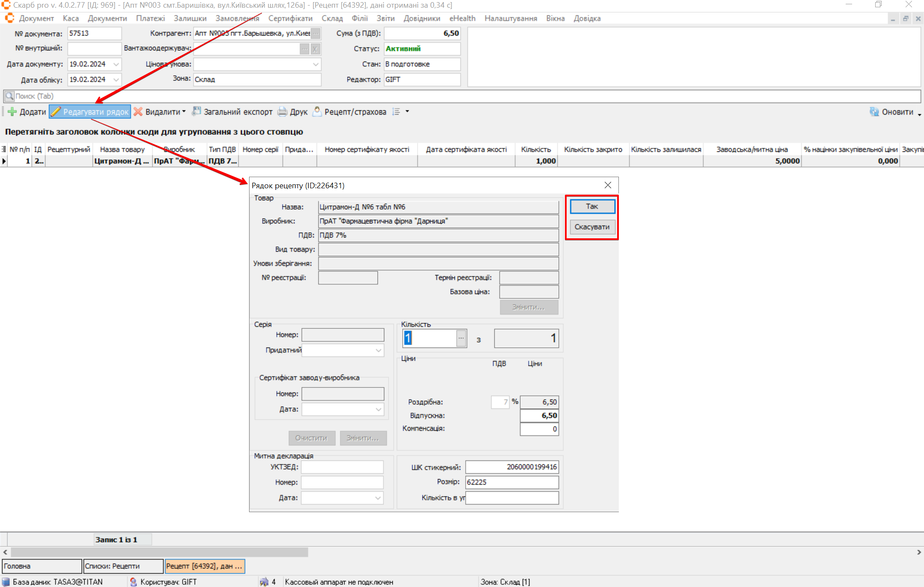924x587 pixels.
Task: Confirm dialog with Так button
Action: (592, 206)
